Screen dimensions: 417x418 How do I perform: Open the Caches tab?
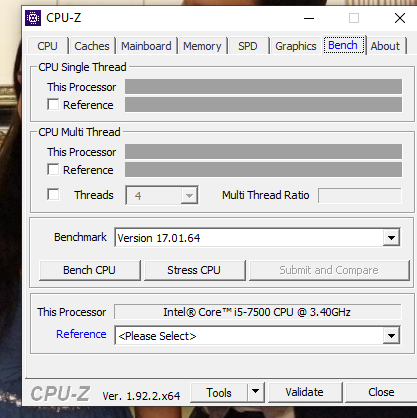tap(92, 46)
